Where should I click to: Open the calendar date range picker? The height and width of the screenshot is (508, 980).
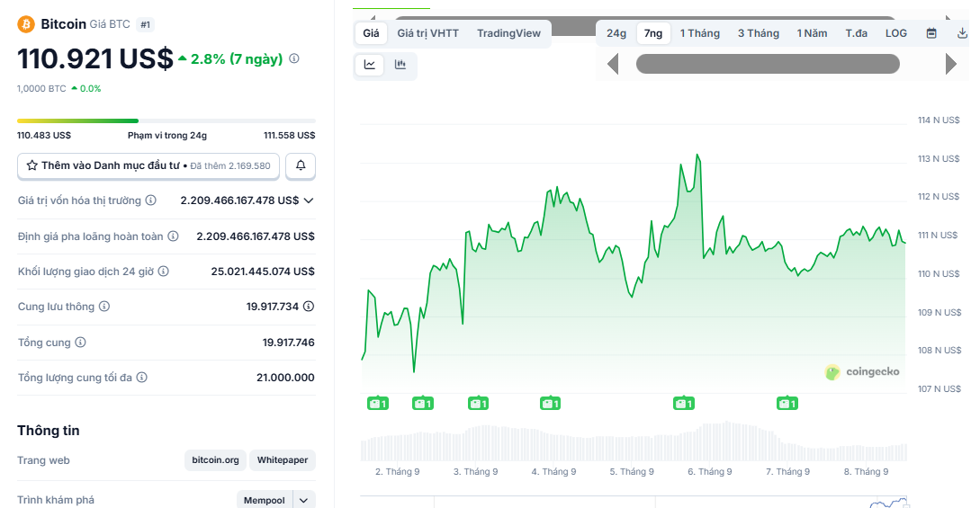tap(931, 33)
